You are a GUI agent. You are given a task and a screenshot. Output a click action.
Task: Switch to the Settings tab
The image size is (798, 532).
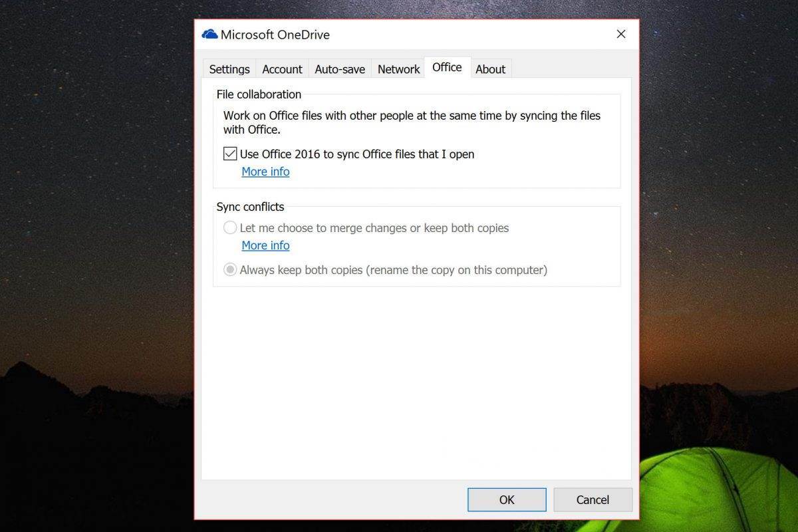(x=229, y=68)
